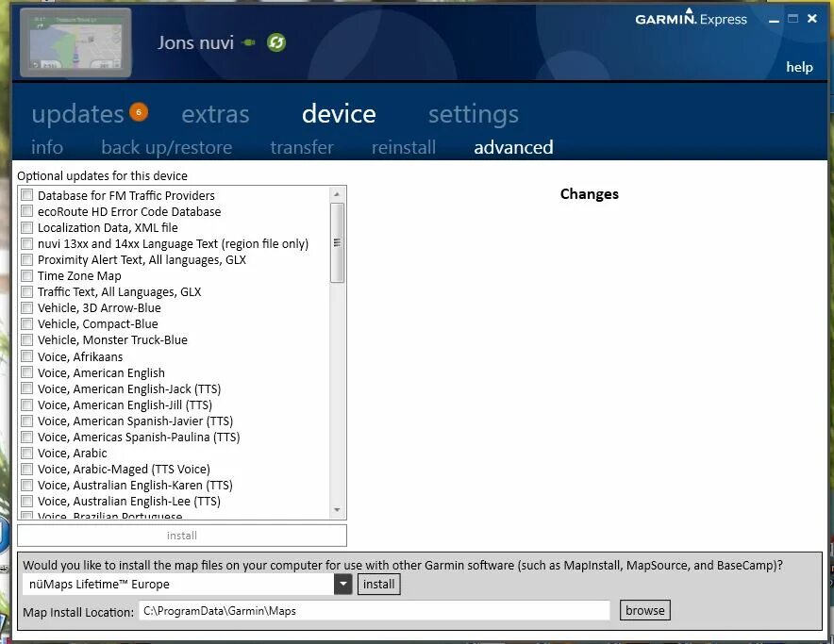Click the browse button
The width and height of the screenshot is (834, 644).
tap(644, 610)
